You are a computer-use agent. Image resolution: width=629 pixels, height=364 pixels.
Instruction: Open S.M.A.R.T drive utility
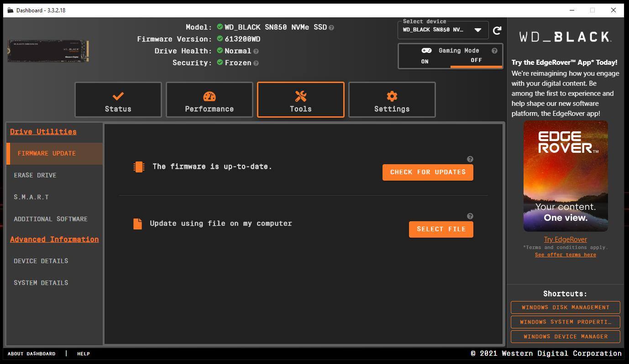coord(31,197)
